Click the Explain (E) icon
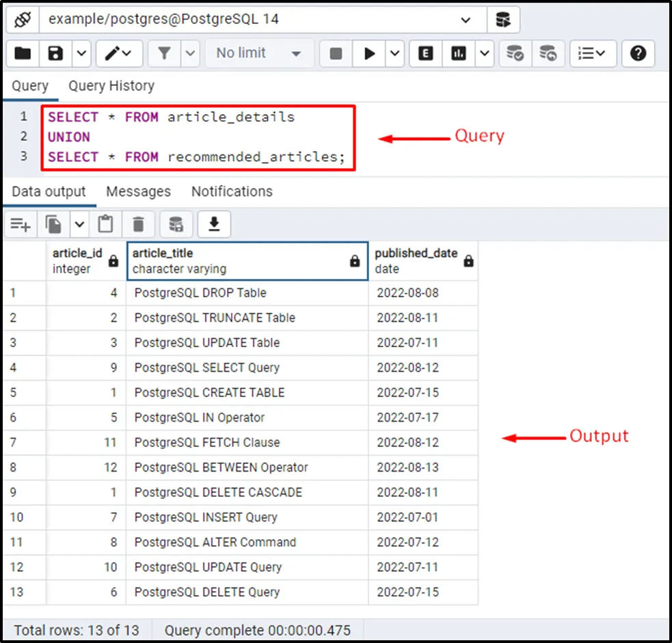Screen dimensions: 672x643 point(425,53)
